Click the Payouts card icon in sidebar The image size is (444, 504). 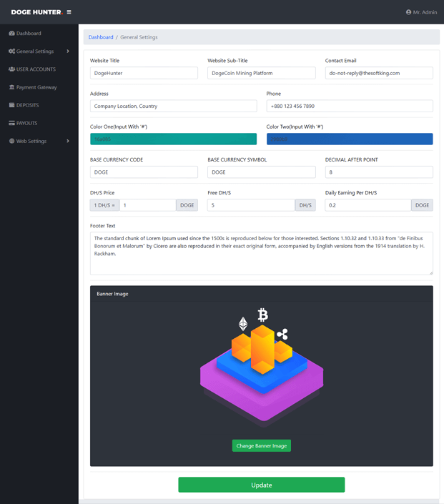12,124
